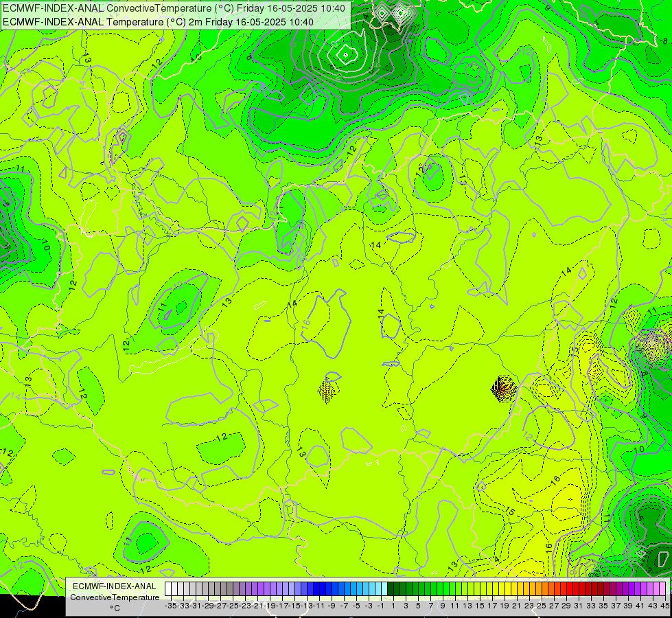Click the large dark hatched hexagon marker on the right

point(504,389)
